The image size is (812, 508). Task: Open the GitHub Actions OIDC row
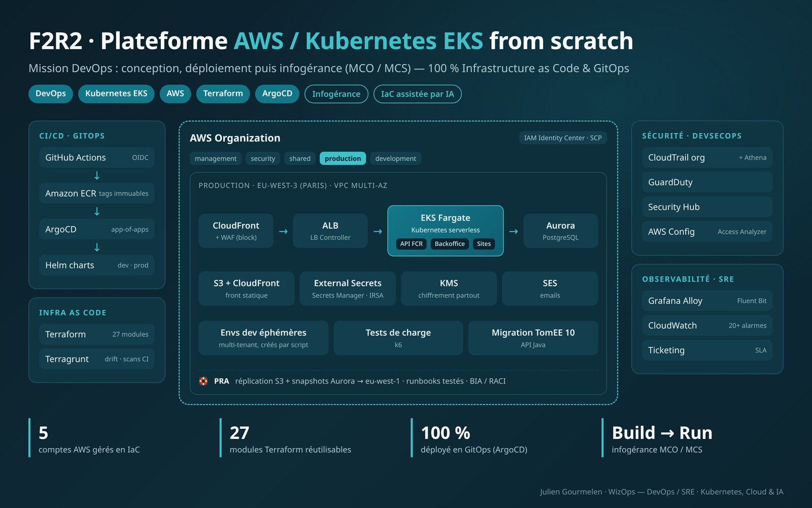(97, 157)
